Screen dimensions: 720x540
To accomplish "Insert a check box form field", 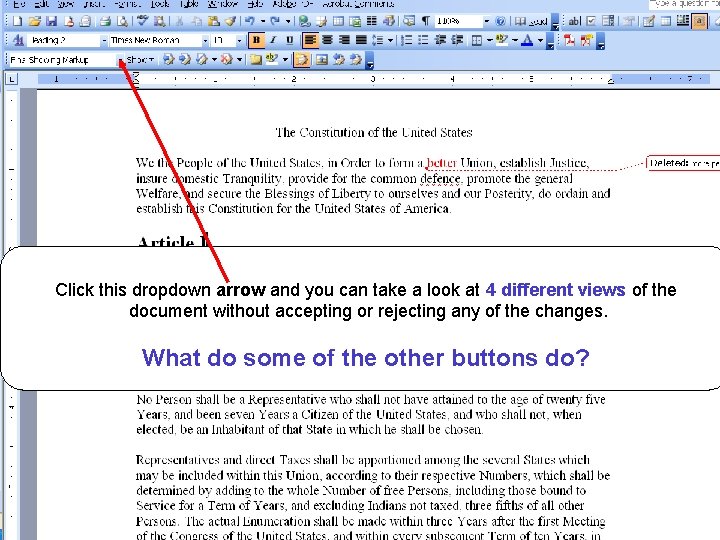I will 591,21.
